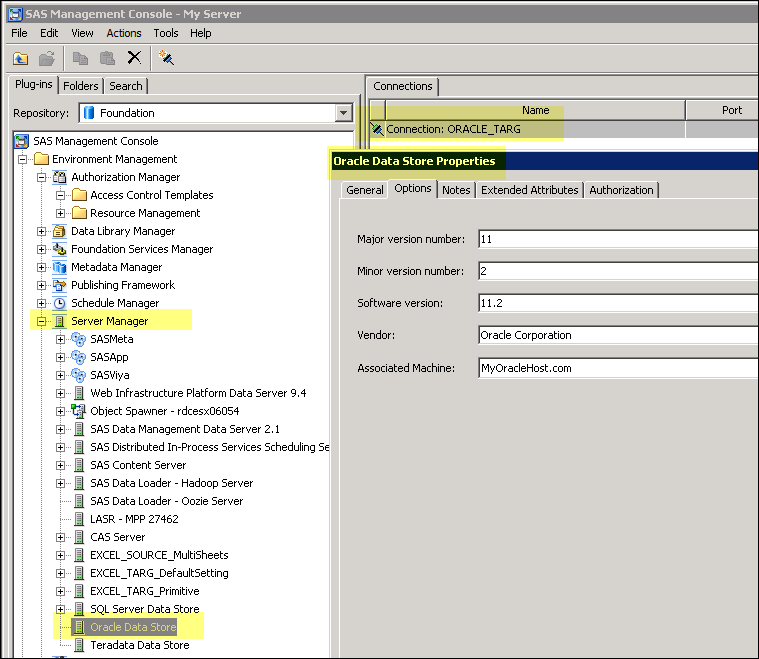Click the Open folder toolbar icon
This screenshot has height=659, width=759.
pyautogui.click(x=46, y=58)
